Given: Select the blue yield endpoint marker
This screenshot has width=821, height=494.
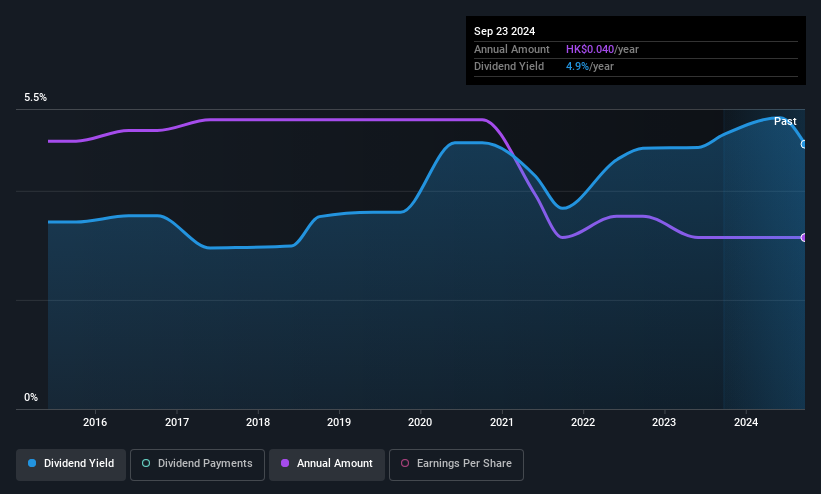Looking at the screenshot, I should click(x=804, y=144).
